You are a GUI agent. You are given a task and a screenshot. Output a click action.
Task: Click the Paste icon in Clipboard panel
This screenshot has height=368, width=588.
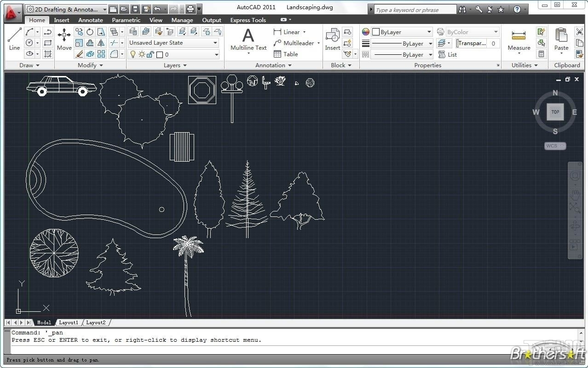[561, 37]
